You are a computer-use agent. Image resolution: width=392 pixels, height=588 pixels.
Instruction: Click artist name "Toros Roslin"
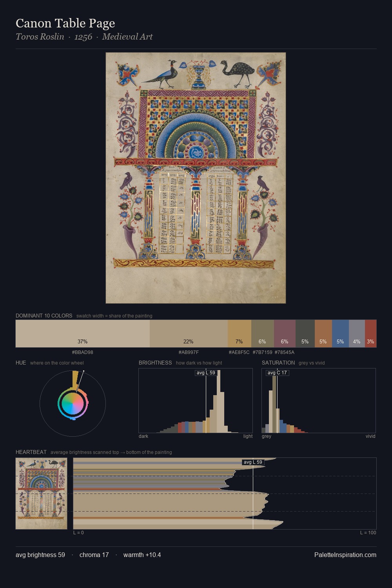coord(40,37)
